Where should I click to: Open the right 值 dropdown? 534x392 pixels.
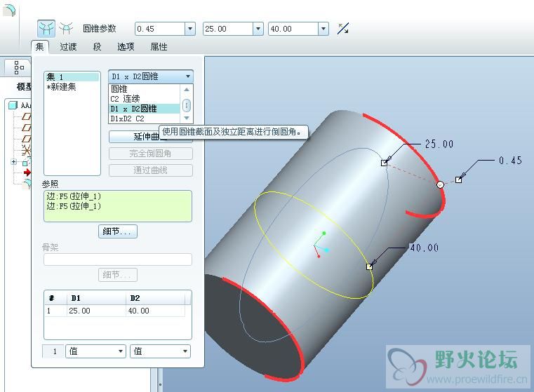point(160,351)
